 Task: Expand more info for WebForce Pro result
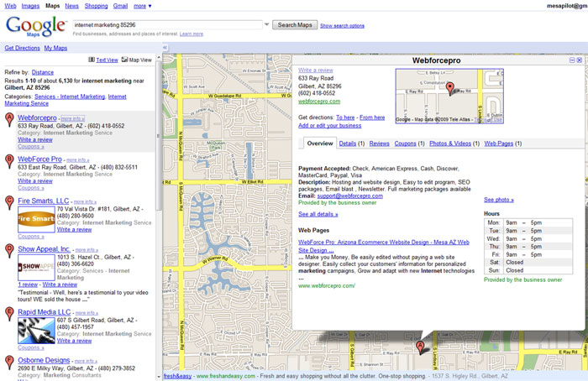(x=77, y=160)
